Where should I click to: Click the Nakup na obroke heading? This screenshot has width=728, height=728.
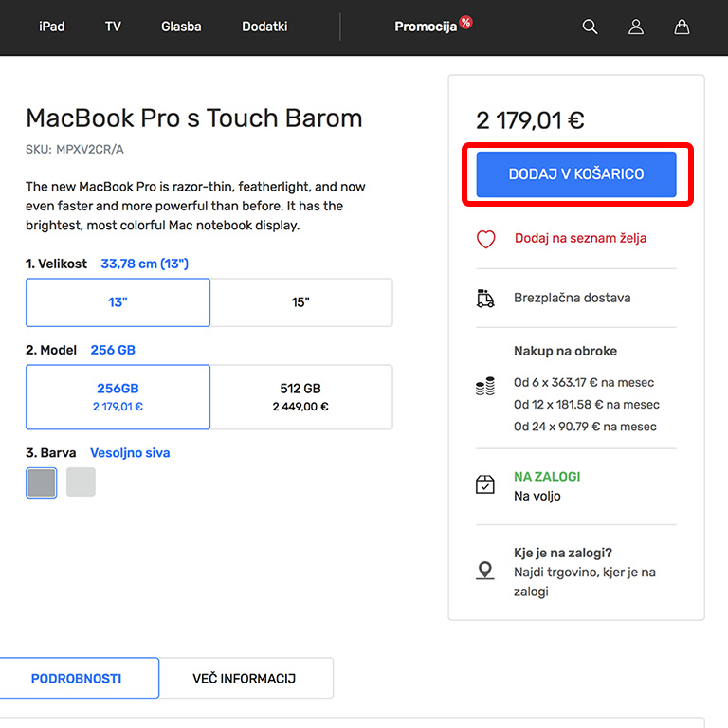pos(565,351)
